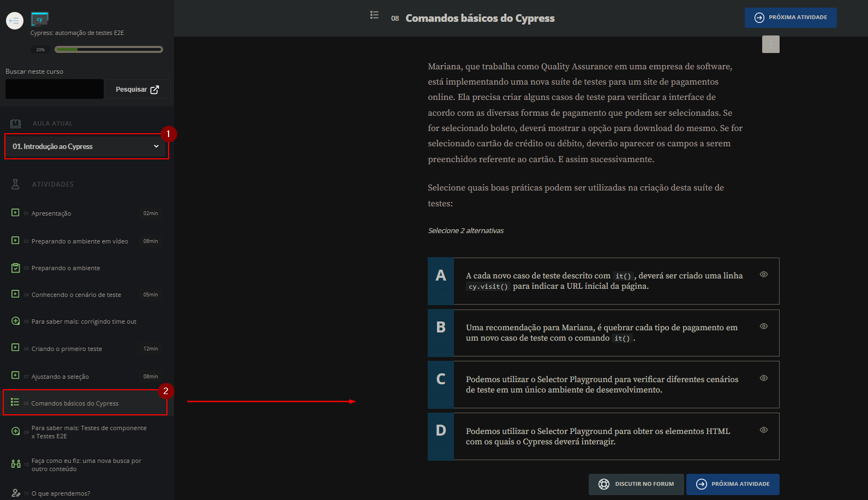Screen dimensions: 868x500
Task: Select answer letter A
Action: pos(441,281)
